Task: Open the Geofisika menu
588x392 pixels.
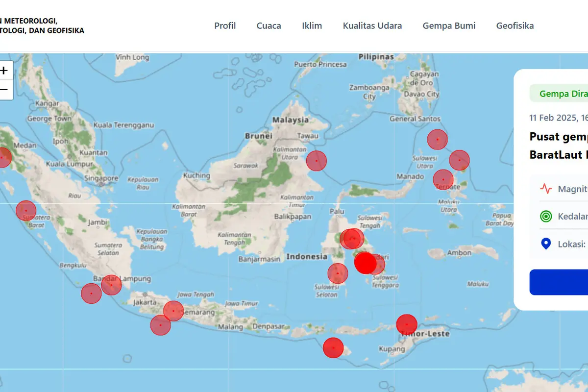Action: [515, 25]
